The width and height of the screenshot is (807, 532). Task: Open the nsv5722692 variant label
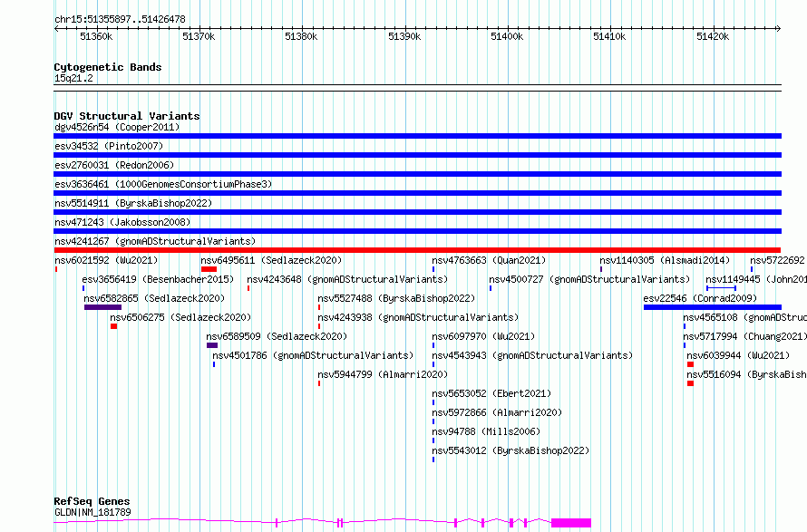[777, 260]
